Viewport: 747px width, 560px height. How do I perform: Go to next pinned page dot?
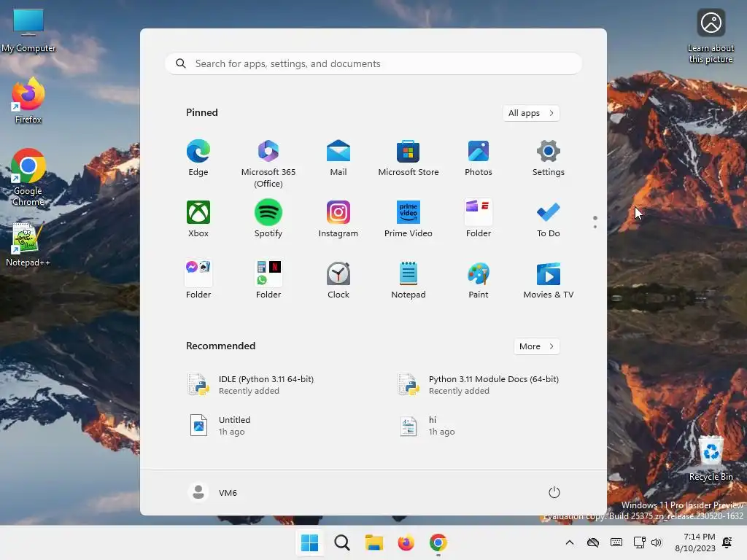pos(595,227)
